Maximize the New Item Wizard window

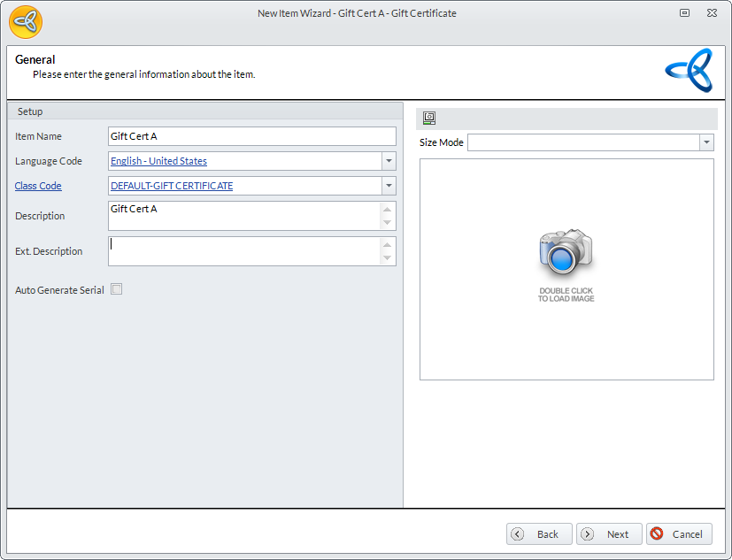(684, 13)
